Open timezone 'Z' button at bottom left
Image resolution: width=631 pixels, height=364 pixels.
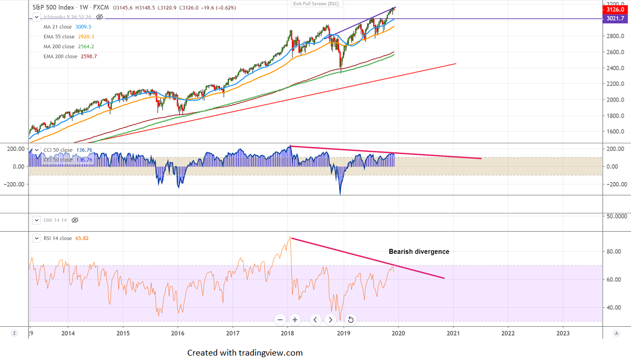click(15, 333)
